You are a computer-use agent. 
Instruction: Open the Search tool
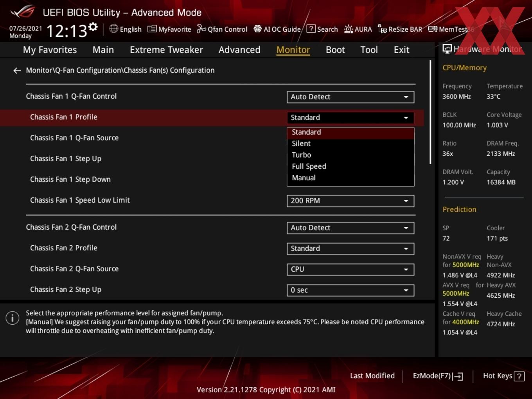(322, 29)
